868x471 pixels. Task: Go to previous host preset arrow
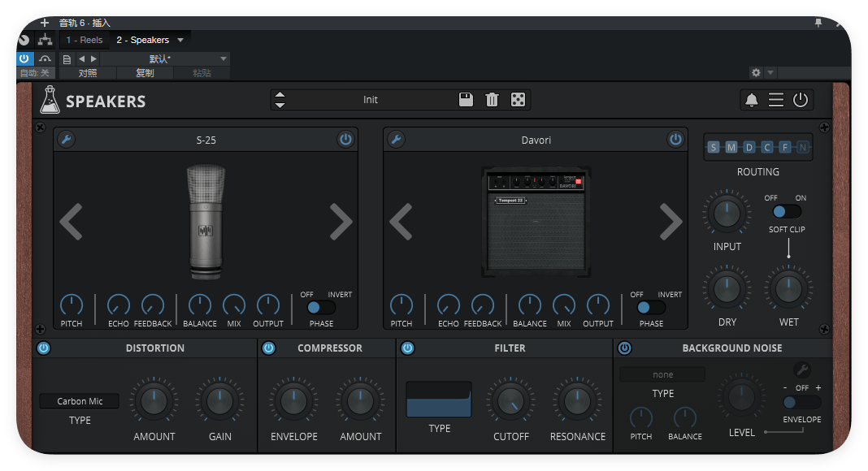point(82,58)
